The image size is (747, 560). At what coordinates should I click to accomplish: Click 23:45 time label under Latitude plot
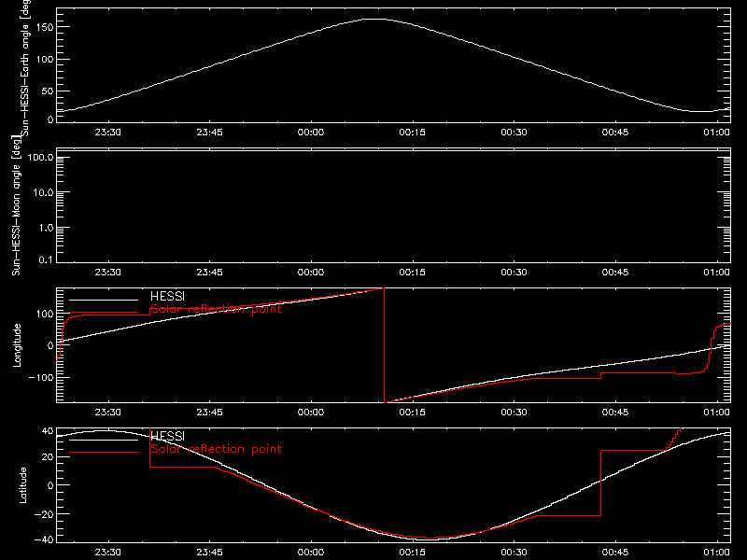coord(209,552)
